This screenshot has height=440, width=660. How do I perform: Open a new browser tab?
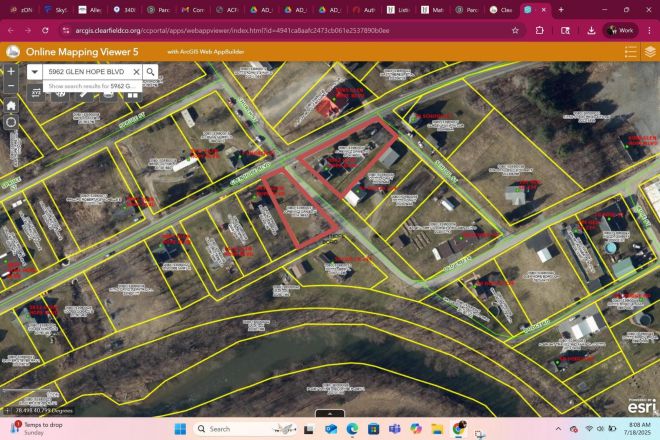(x=560, y=9)
